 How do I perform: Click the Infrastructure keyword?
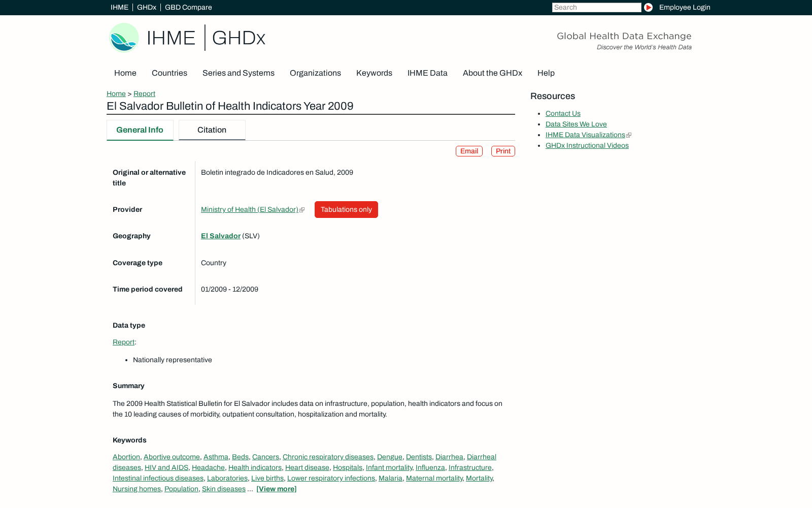[470, 468]
